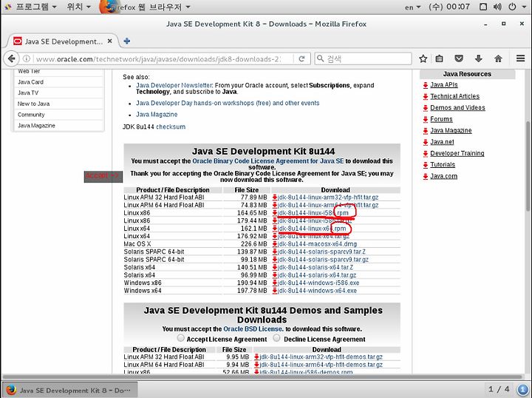Open the Java Developer Newsletter link
Screen dimensions: 532x398
(174, 85)
